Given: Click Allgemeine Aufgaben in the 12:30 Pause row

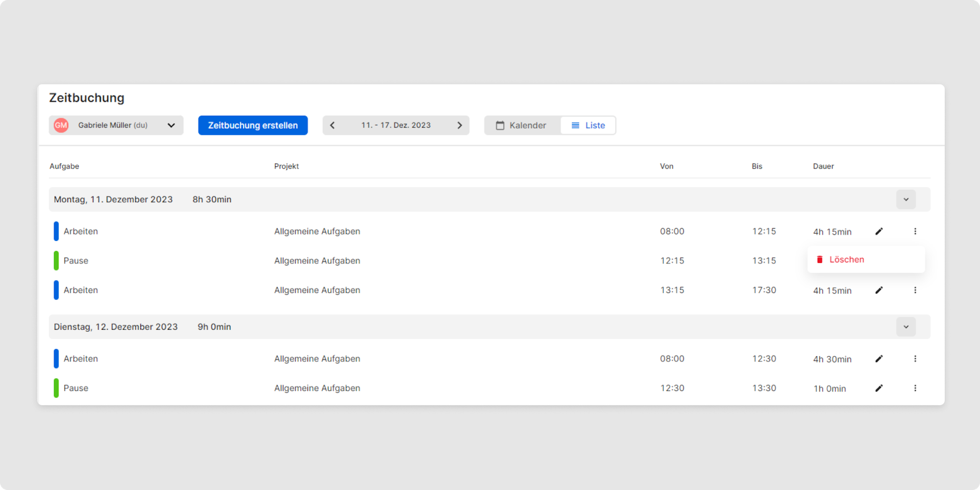Looking at the screenshot, I should pyautogui.click(x=317, y=388).
